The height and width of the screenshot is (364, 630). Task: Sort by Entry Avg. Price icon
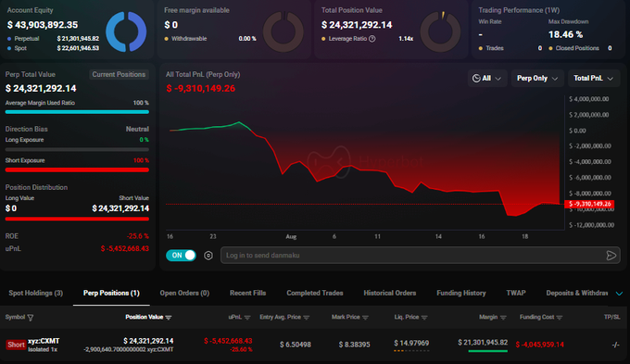point(307,318)
